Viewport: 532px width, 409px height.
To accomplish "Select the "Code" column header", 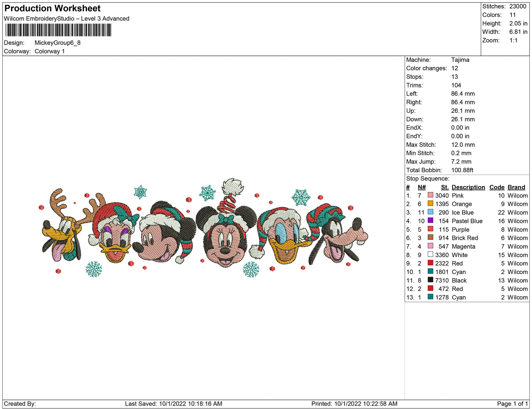I will [497, 187].
